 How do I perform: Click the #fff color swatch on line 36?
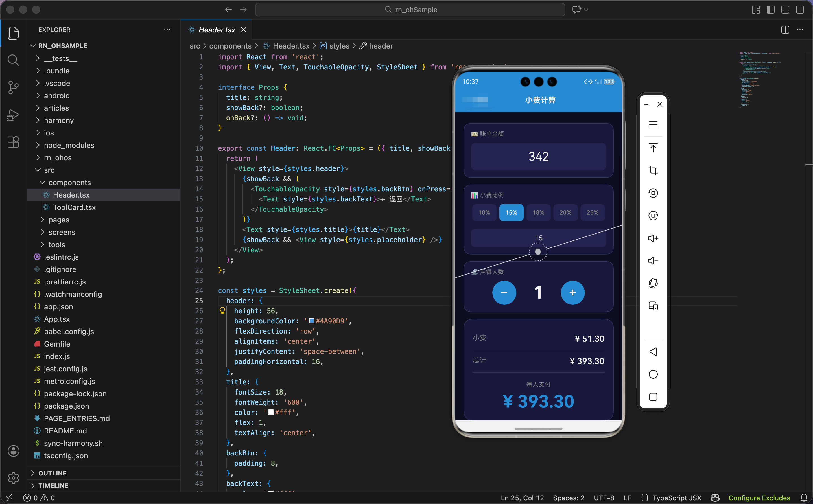[271, 412]
